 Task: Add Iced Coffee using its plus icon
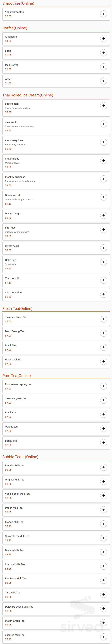103,67
